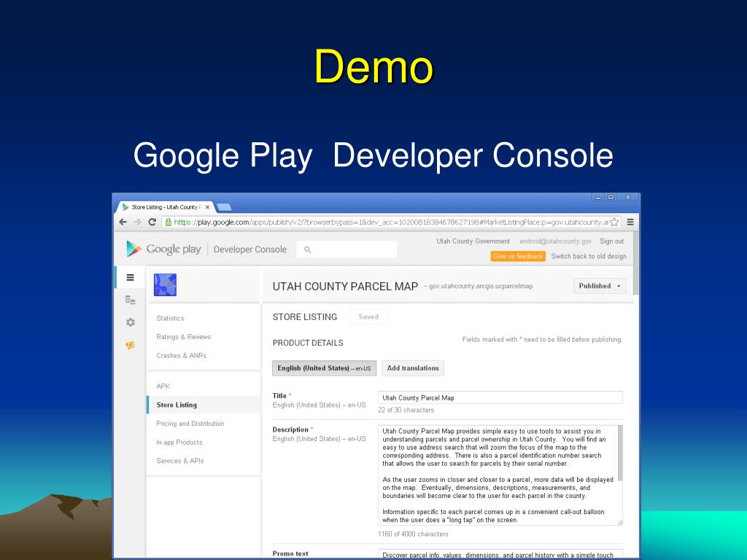Click the Saved button
The image size is (747, 560).
368,316
